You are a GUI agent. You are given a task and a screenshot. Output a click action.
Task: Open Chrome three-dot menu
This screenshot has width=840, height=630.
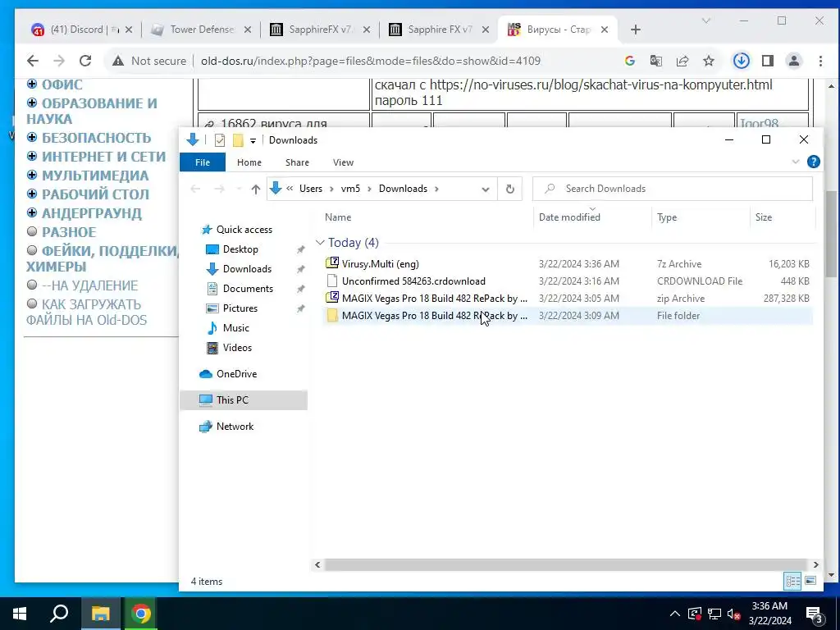(820, 61)
